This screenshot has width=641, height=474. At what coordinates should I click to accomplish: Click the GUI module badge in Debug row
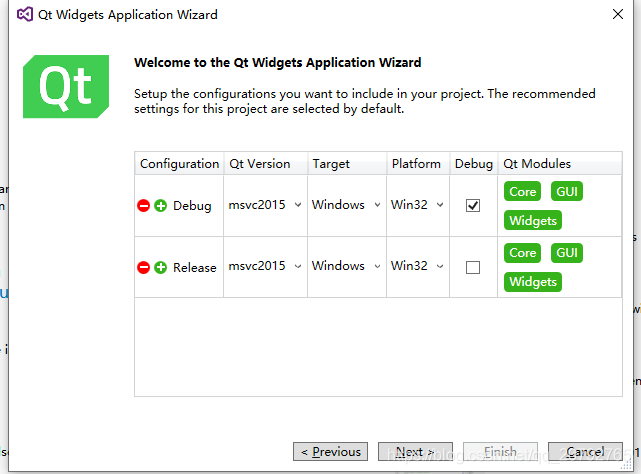pyautogui.click(x=567, y=191)
